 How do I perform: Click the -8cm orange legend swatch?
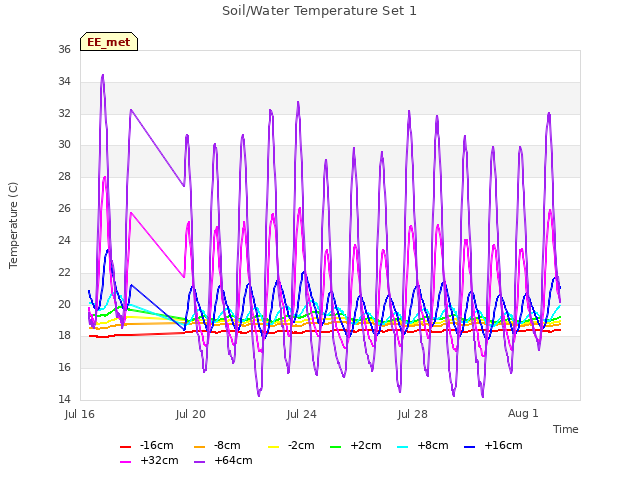click(199, 447)
